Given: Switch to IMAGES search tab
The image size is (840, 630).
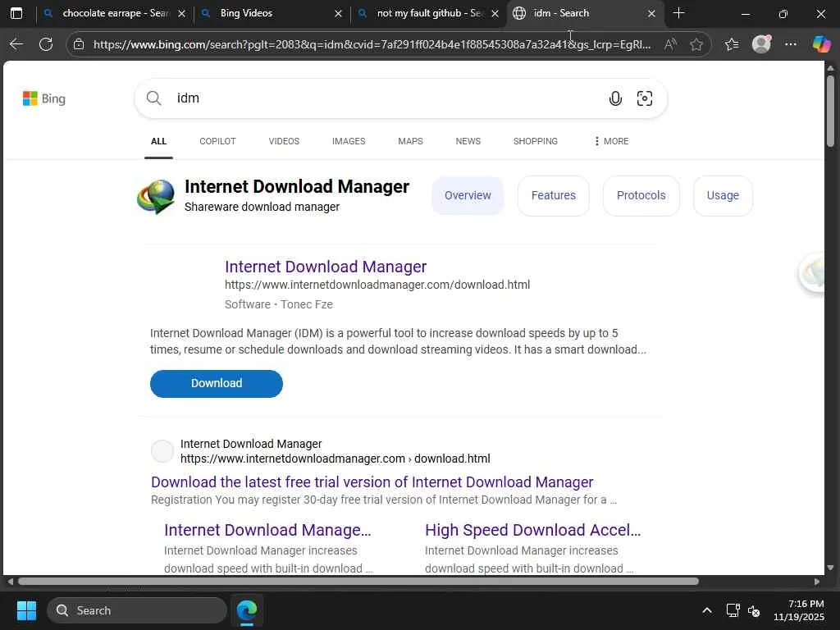Looking at the screenshot, I should pyautogui.click(x=349, y=141).
